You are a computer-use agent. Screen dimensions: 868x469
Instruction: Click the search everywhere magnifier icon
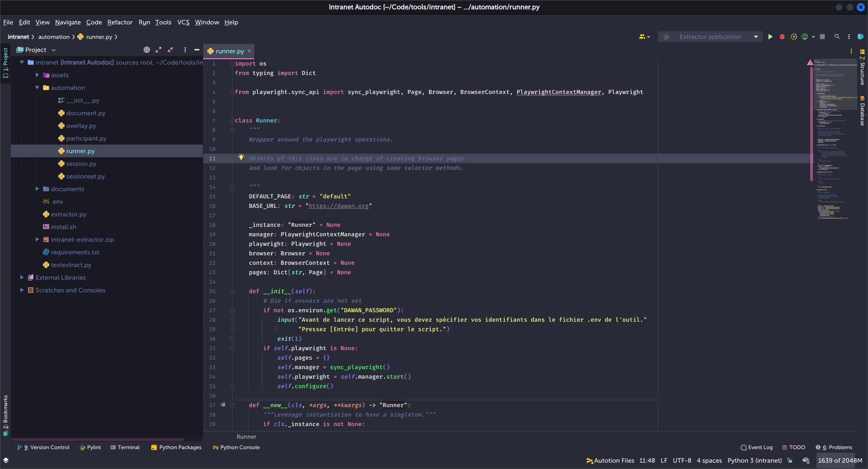point(837,37)
